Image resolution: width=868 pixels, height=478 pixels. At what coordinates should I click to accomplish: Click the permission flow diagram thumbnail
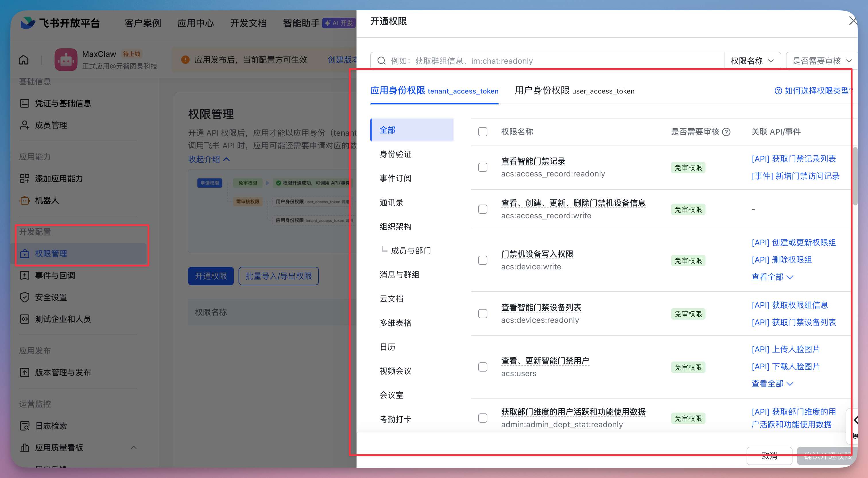coord(272,211)
